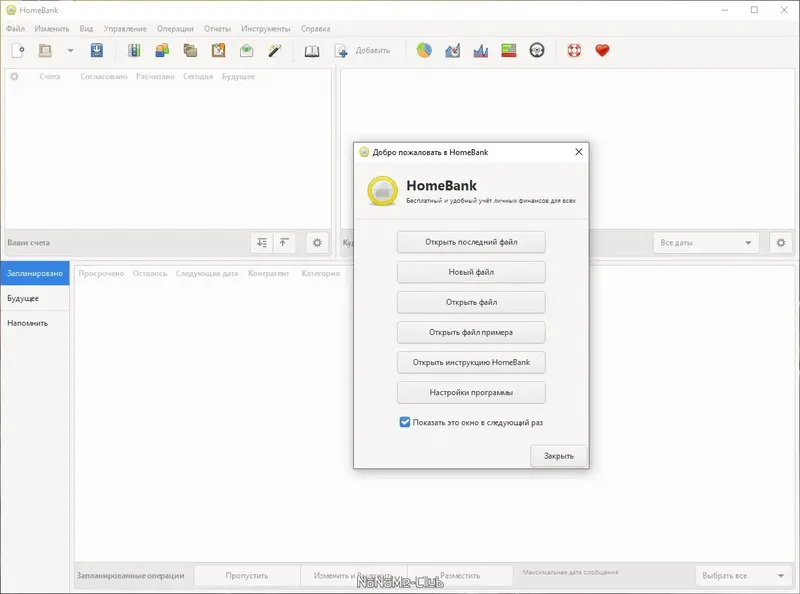
Task: Open the Операции menu
Action: pos(175,29)
